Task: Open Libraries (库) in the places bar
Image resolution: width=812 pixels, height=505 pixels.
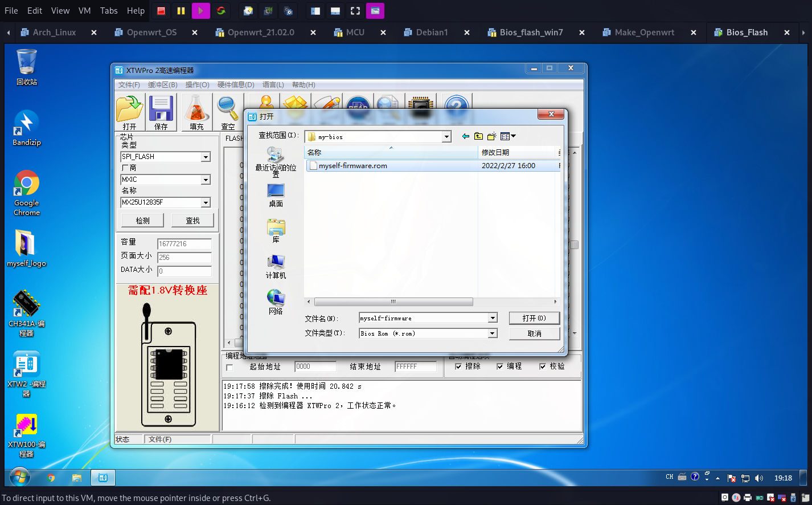Action: (x=276, y=230)
